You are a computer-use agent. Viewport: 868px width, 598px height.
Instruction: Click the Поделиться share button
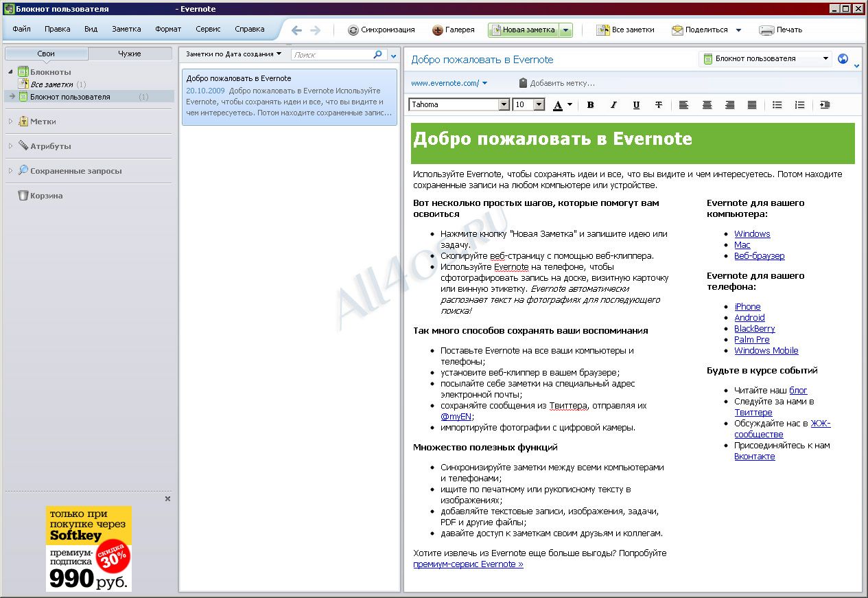(700, 30)
